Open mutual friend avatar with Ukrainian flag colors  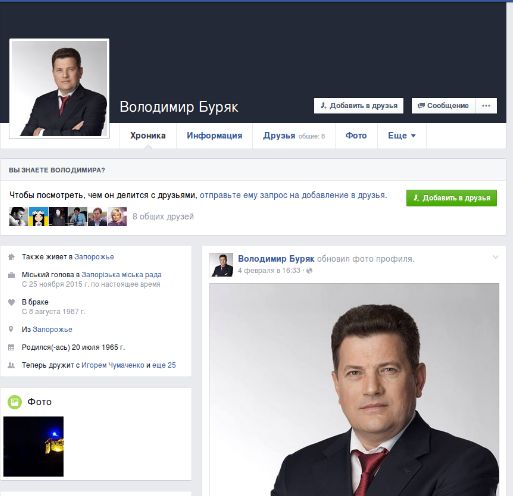pyautogui.click(x=38, y=216)
